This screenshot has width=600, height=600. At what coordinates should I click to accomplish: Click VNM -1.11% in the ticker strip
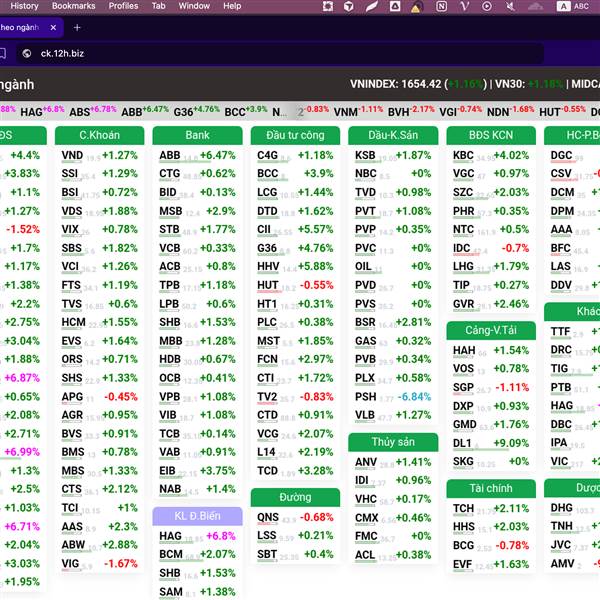pos(358,111)
